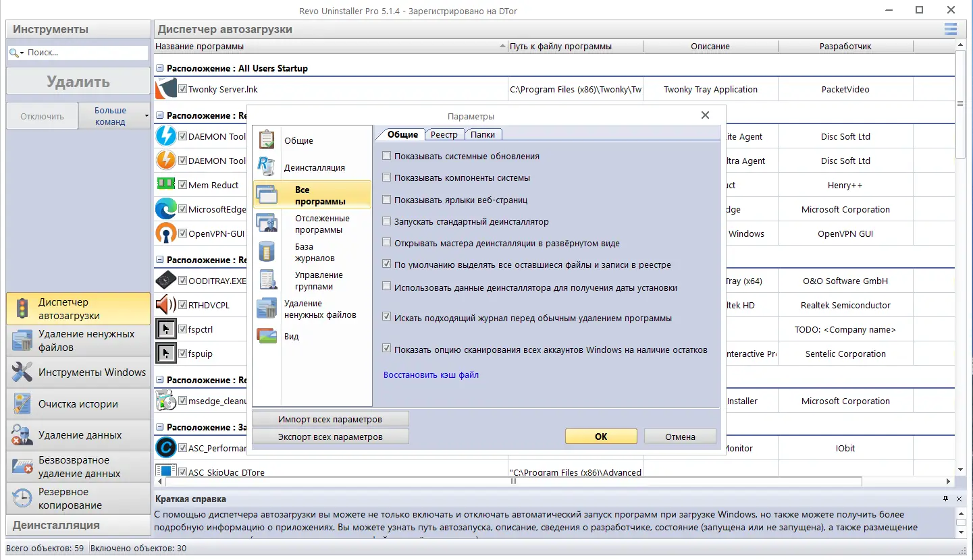Click the traffic light Autorun Manager icon
The width and height of the screenshot is (973, 560).
[22, 308]
